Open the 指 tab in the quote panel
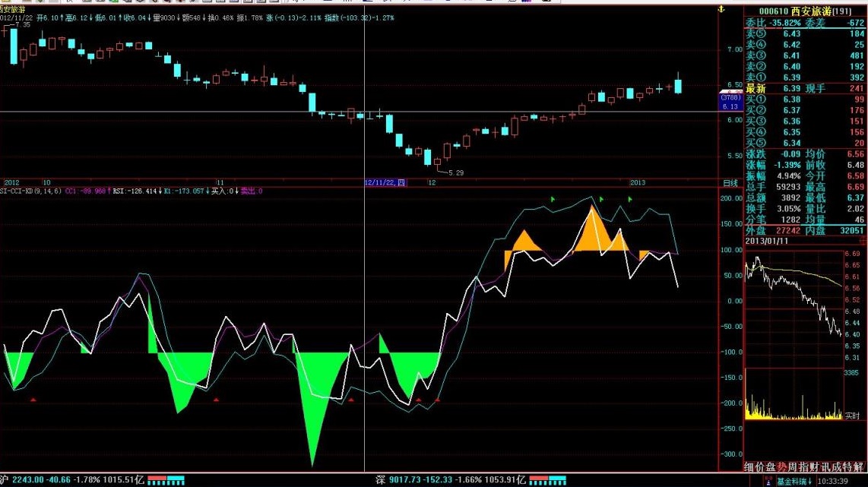This screenshot has height=487, width=868. coord(803,467)
